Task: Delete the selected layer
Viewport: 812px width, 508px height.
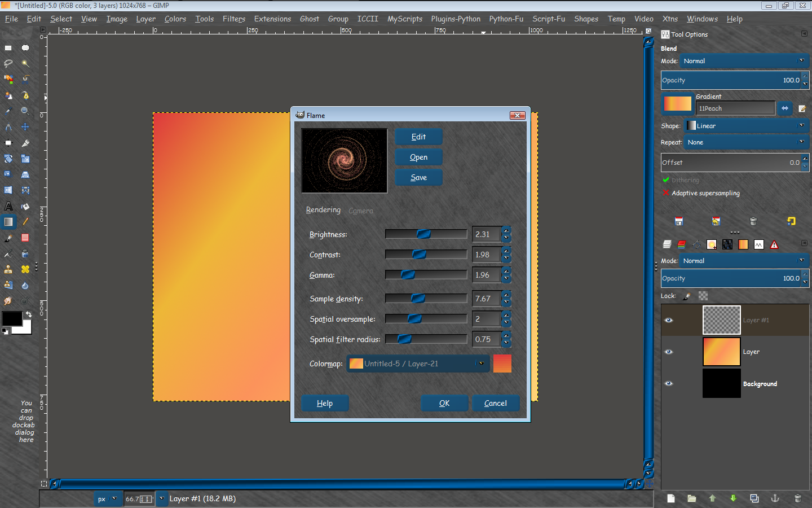Action: coord(797,498)
